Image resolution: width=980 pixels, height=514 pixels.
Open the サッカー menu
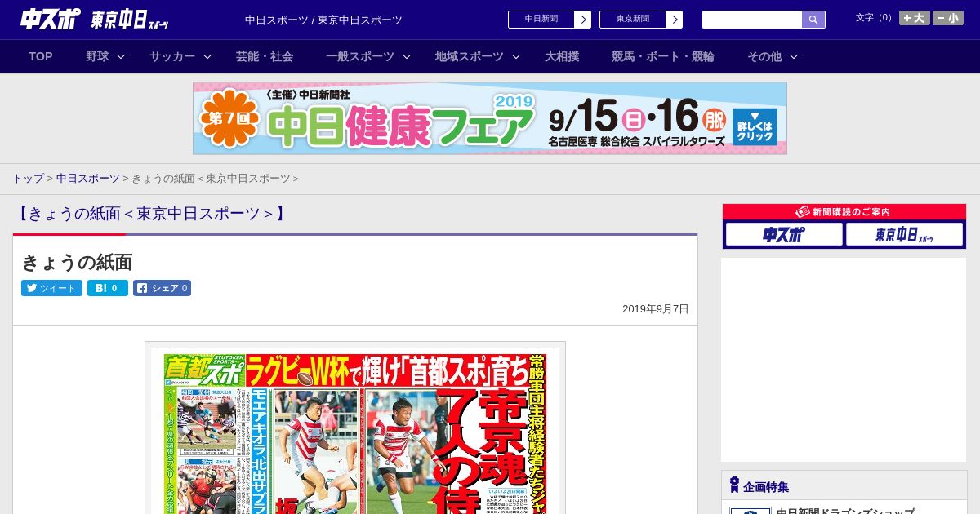click(172, 56)
